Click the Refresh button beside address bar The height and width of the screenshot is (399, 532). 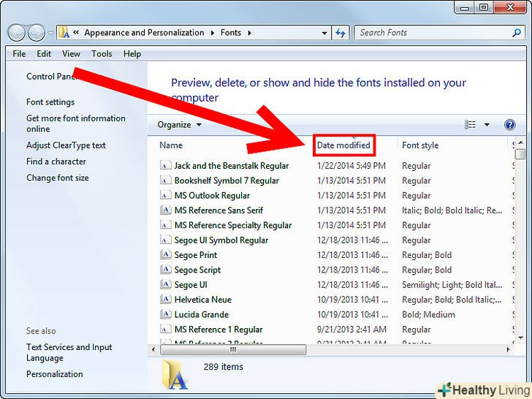click(341, 33)
